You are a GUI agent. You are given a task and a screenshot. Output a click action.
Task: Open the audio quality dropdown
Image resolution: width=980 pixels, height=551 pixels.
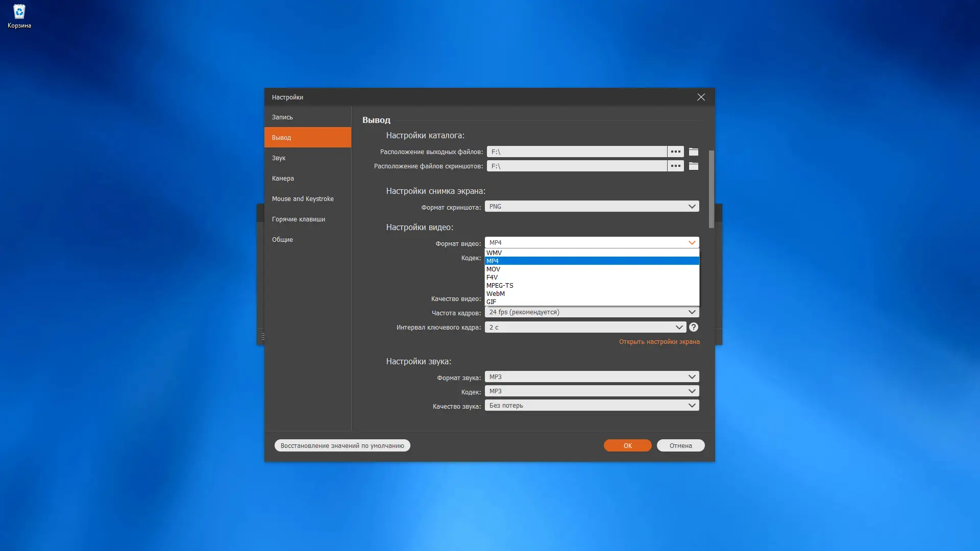(x=592, y=406)
